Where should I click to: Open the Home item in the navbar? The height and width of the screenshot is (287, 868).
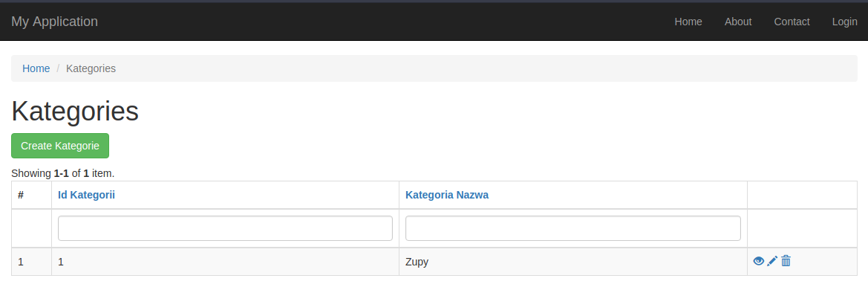688,22
